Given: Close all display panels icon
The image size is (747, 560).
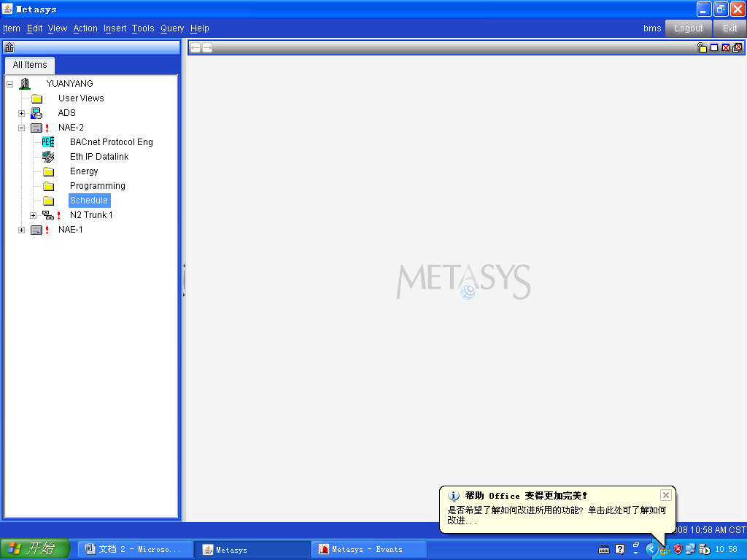Looking at the screenshot, I should point(738,48).
